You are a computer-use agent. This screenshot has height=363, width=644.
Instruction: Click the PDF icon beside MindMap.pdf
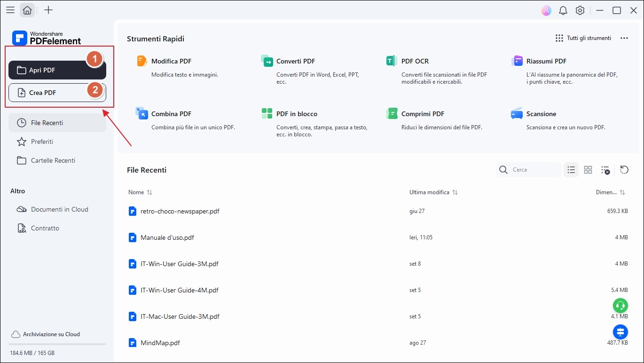(133, 343)
